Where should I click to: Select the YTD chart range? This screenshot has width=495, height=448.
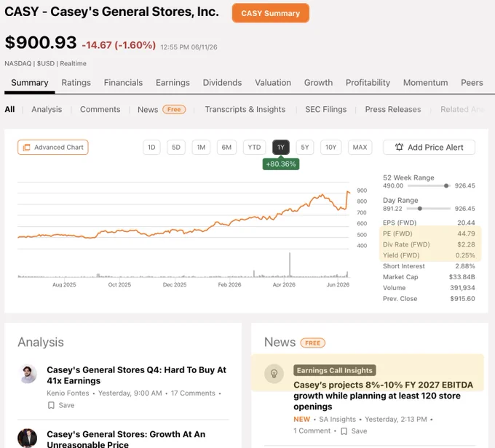point(254,148)
